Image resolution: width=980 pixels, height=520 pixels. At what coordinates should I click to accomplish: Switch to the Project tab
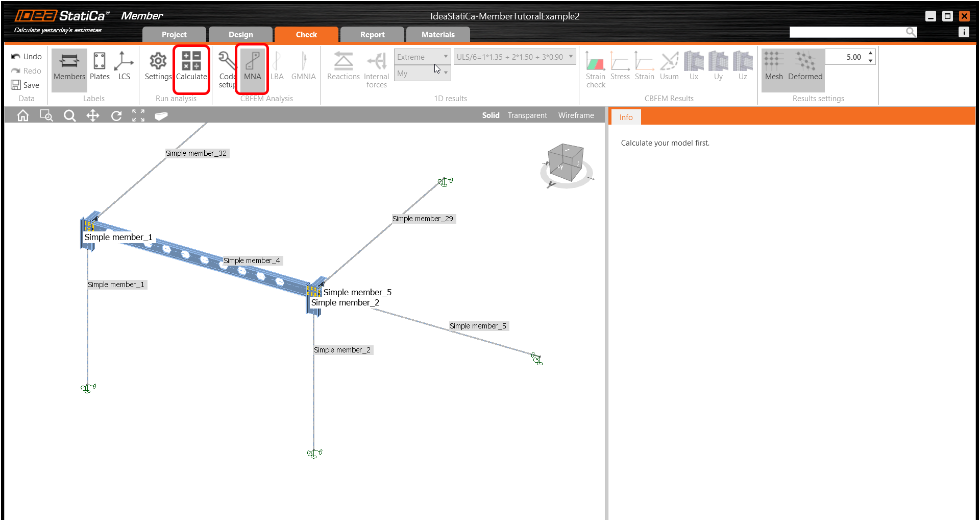click(174, 35)
